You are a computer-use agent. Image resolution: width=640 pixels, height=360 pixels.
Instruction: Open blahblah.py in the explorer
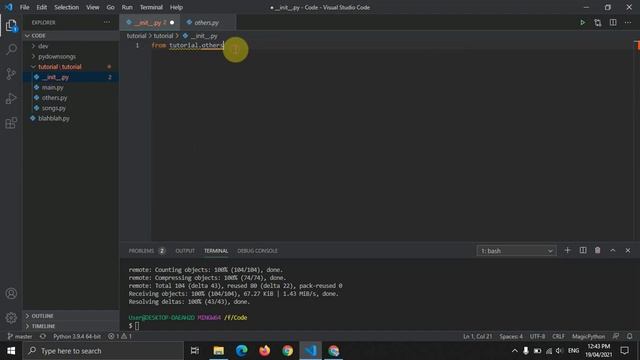[x=71, y=118]
